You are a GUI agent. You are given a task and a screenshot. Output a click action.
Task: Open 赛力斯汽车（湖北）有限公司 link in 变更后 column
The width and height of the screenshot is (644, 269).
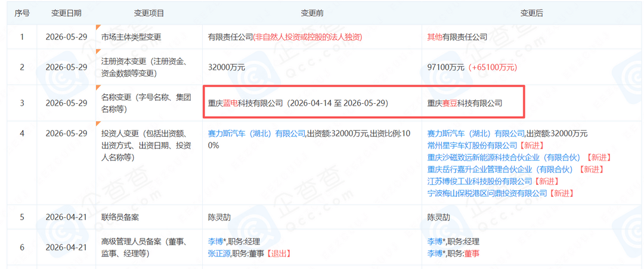(x=476, y=134)
